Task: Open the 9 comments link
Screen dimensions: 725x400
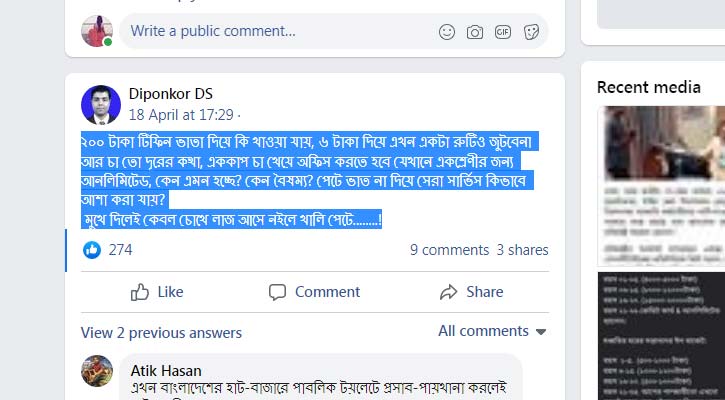Action: point(449,250)
